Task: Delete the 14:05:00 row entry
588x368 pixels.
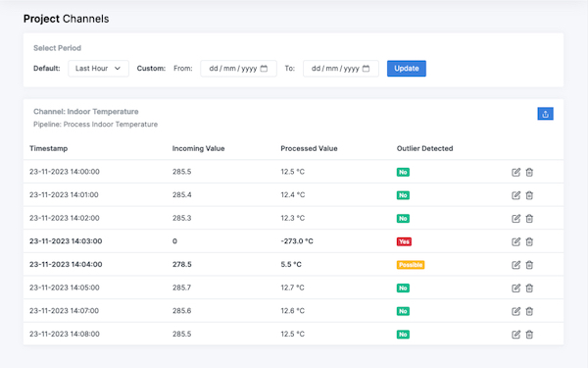Action: click(x=529, y=289)
